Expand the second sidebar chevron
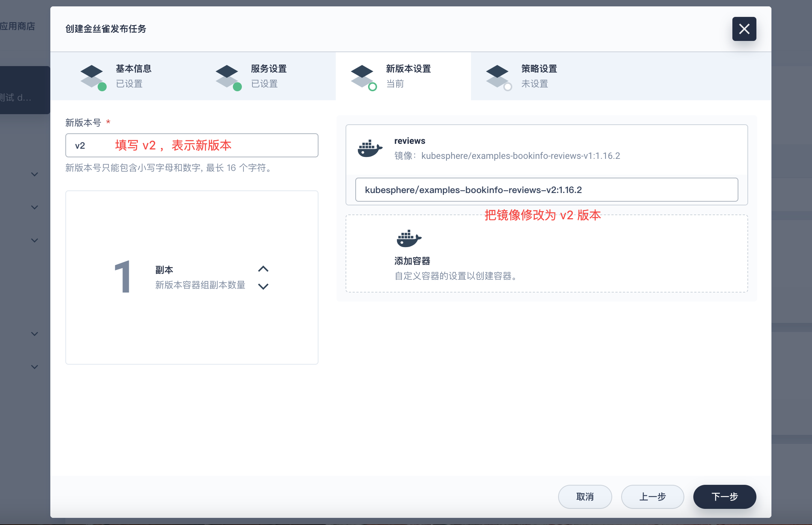812x525 pixels. tap(35, 207)
